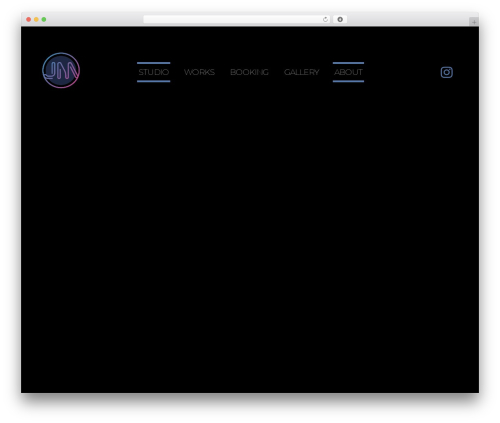The height and width of the screenshot is (423, 500).
Task: Select the GALLERY nav link
Action: (x=301, y=72)
